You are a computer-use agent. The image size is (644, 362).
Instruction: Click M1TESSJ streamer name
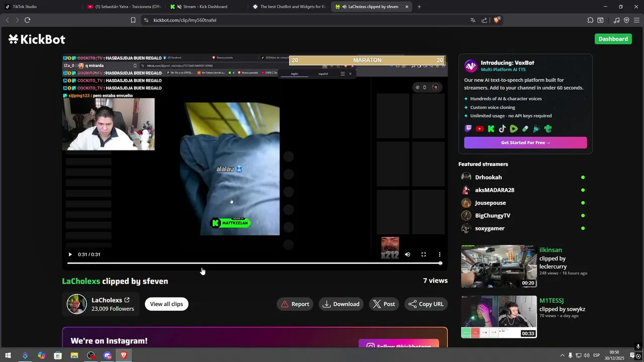(x=551, y=301)
